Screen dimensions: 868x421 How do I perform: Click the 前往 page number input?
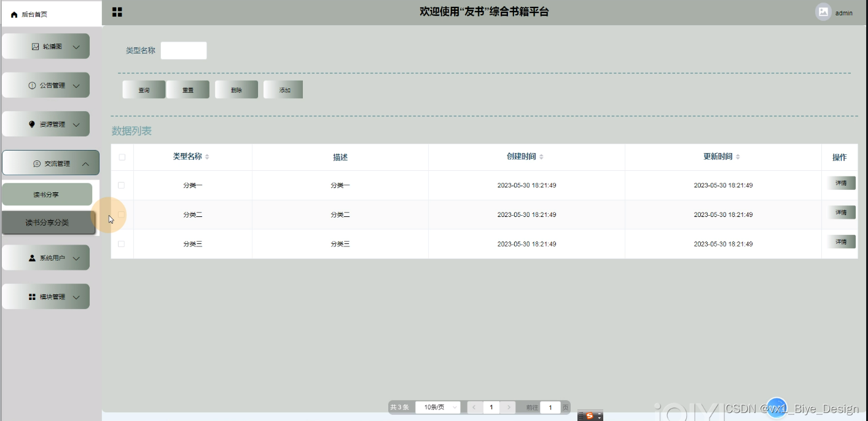(x=550, y=407)
